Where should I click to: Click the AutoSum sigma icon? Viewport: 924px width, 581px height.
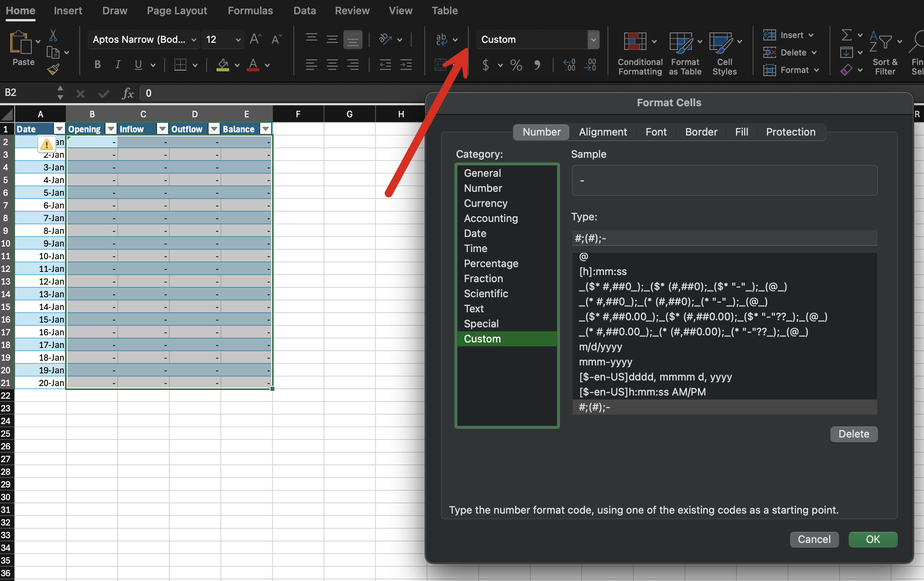point(846,35)
